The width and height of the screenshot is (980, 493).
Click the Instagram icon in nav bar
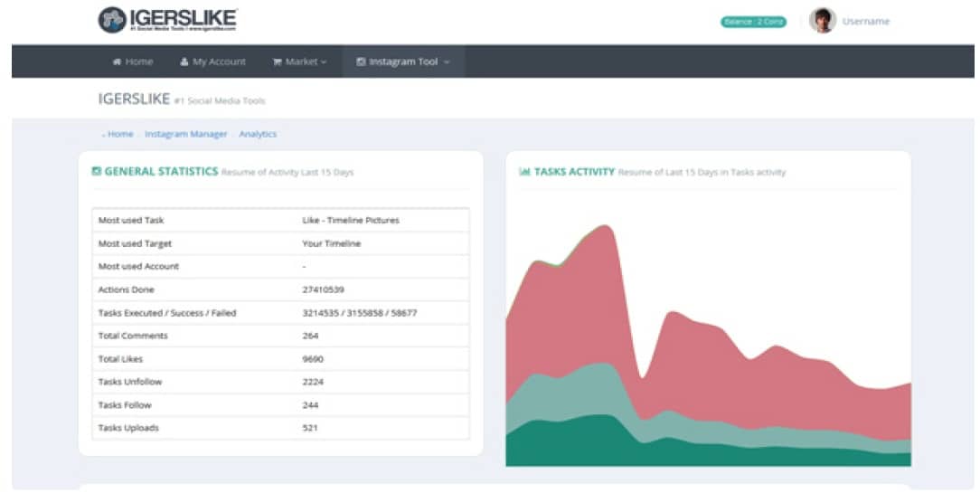tap(361, 62)
